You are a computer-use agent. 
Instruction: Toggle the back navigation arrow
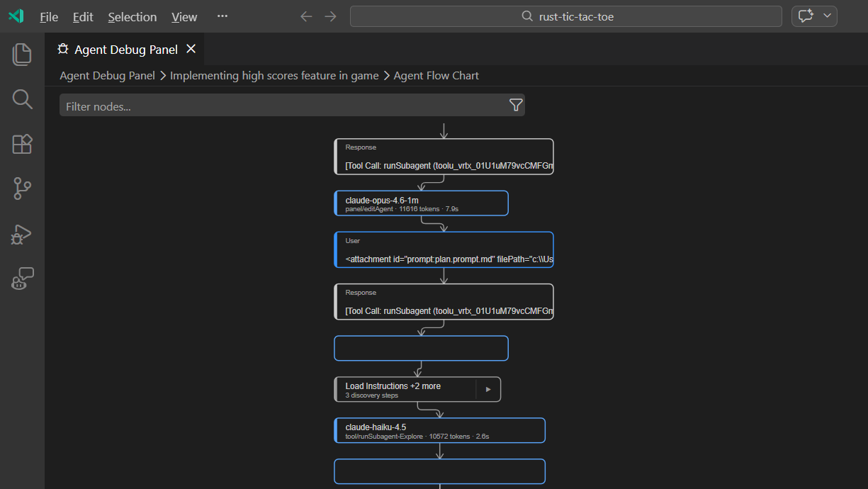pos(305,16)
